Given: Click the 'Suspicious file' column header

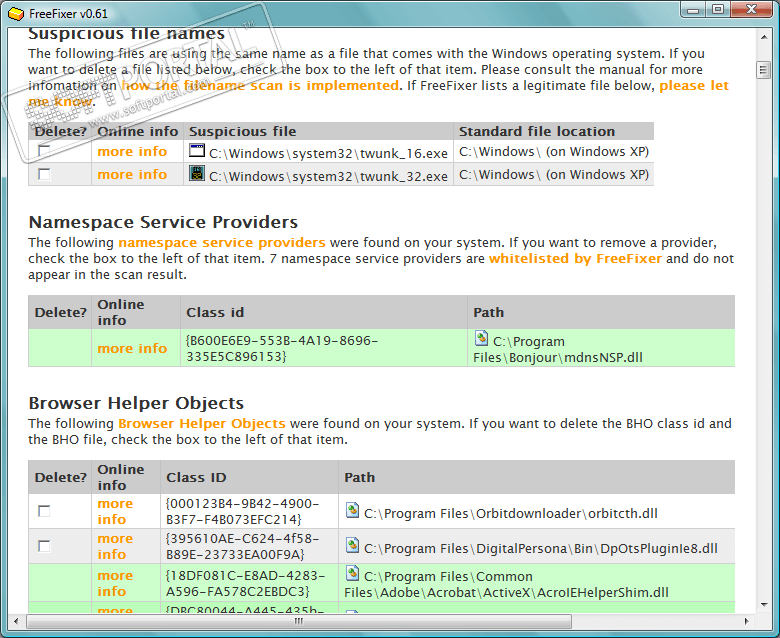Looking at the screenshot, I should (x=243, y=131).
